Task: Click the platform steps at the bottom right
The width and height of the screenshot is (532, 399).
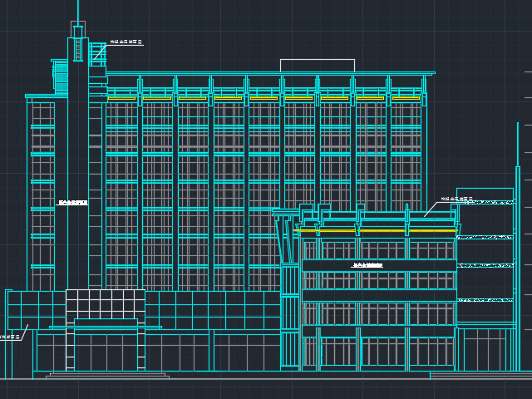Action: pos(480,375)
